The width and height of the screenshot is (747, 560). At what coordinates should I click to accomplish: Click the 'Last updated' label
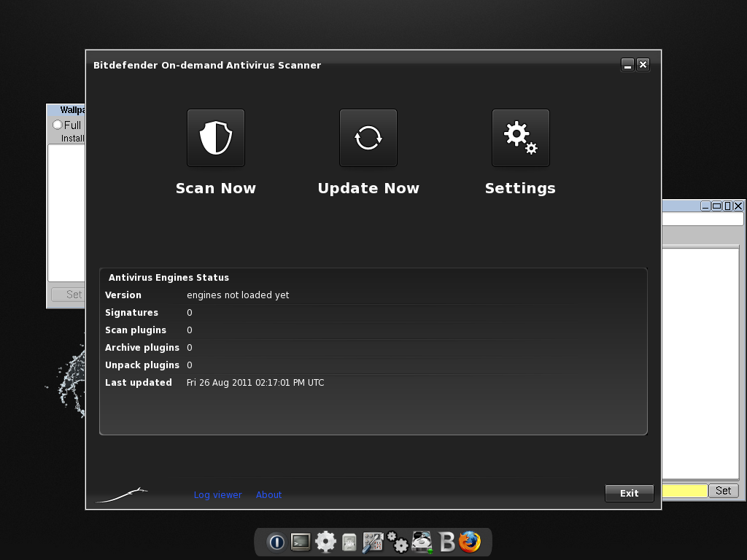(x=138, y=383)
